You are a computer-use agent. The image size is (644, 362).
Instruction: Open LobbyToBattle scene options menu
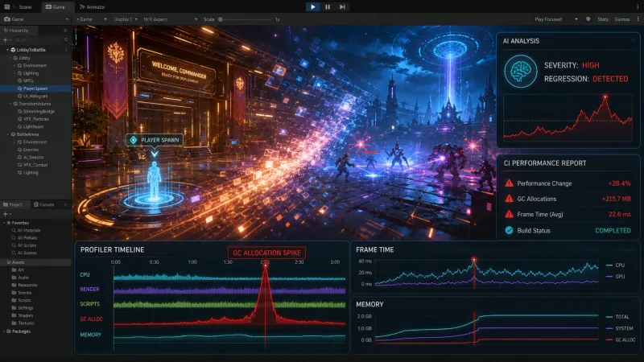pos(66,50)
